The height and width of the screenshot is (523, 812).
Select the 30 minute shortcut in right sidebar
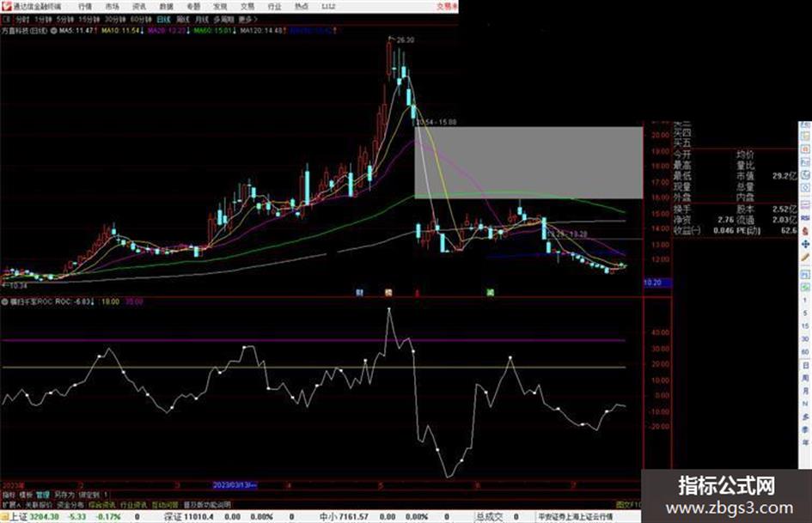pos(805,338)
